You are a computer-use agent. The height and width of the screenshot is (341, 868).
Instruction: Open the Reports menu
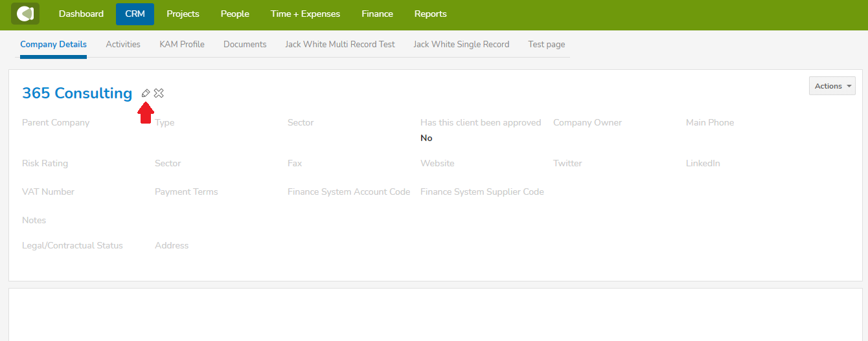430,14
